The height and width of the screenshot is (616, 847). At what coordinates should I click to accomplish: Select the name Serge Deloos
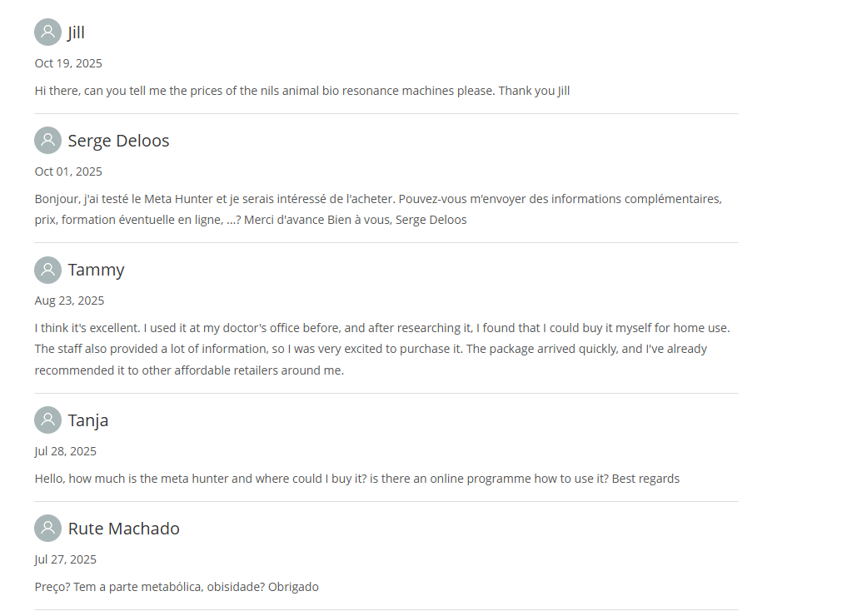coord(118,141)
